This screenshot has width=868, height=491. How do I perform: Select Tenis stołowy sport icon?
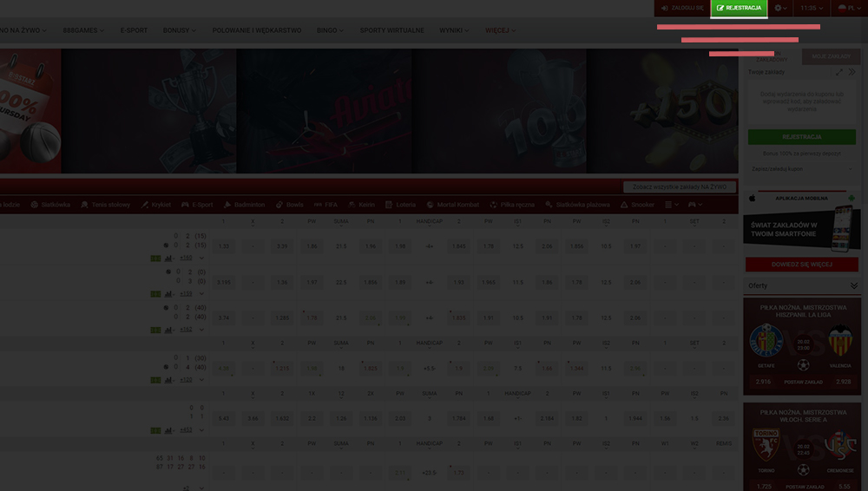(105, 205)
